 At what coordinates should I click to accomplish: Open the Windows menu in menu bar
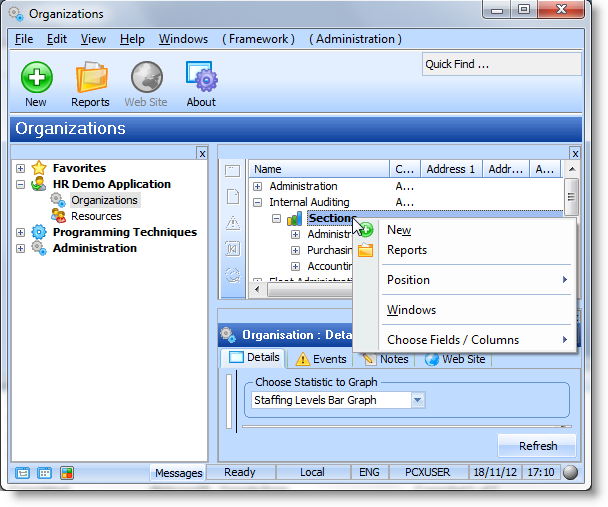pos(183,39)
